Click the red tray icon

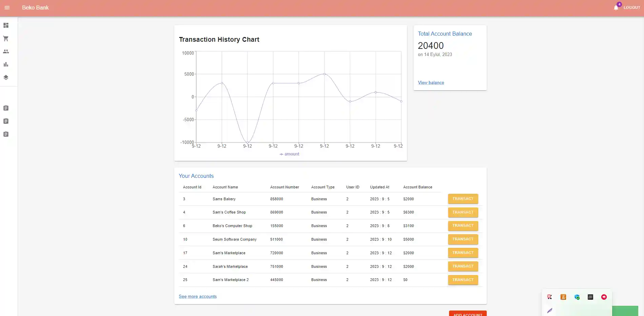coord(604,297)
